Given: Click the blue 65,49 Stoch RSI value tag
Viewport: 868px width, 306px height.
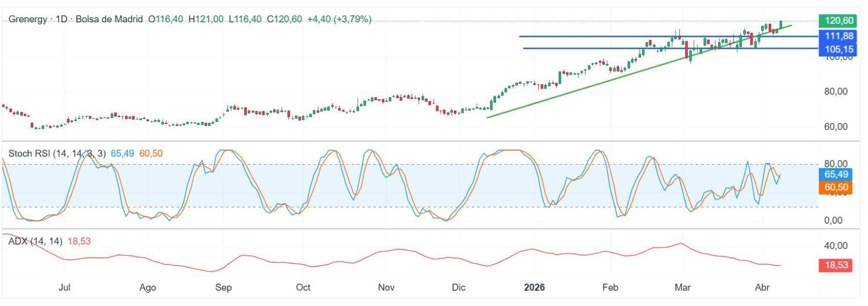Looking at the screenshot, I should point(835,174).
